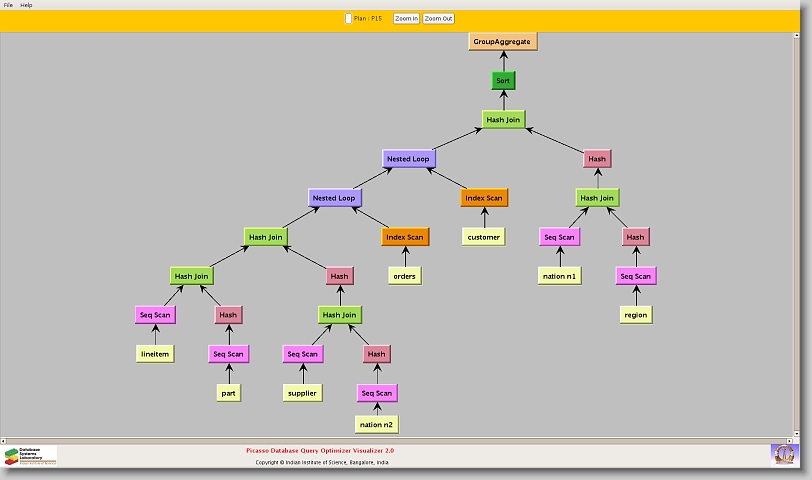Select the region table node
This screenshot has height=480, width=812.
(x=635, y=314)
